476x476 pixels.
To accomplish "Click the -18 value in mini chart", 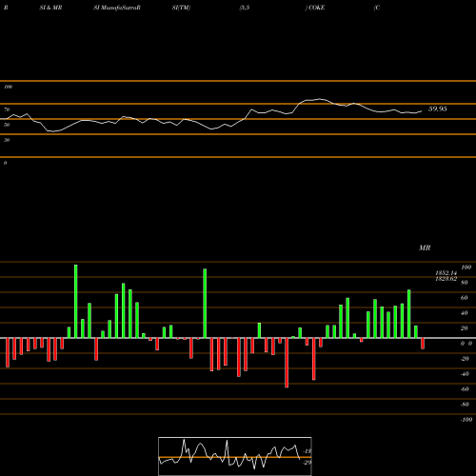I will pos(307,451).
